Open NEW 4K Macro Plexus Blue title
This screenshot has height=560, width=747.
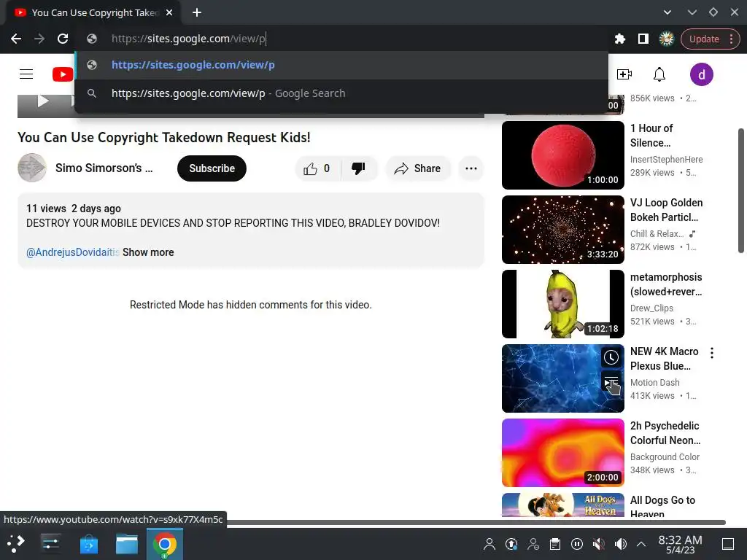pos(665,359)
